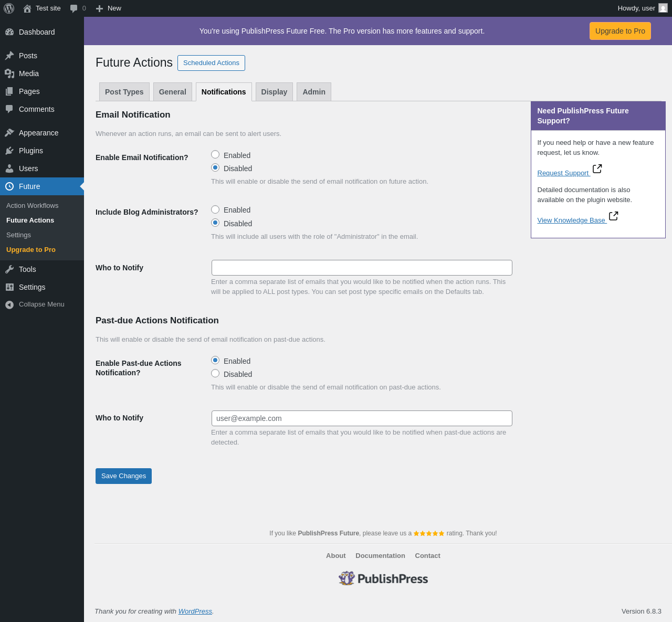Click the Test site name in admin bar
The height and width of the screenshot is (622, 672).
[x=48, y=8]
